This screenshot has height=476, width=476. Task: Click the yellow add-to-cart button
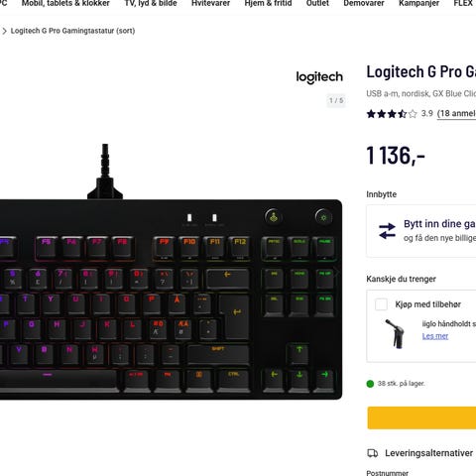[421, 417]
